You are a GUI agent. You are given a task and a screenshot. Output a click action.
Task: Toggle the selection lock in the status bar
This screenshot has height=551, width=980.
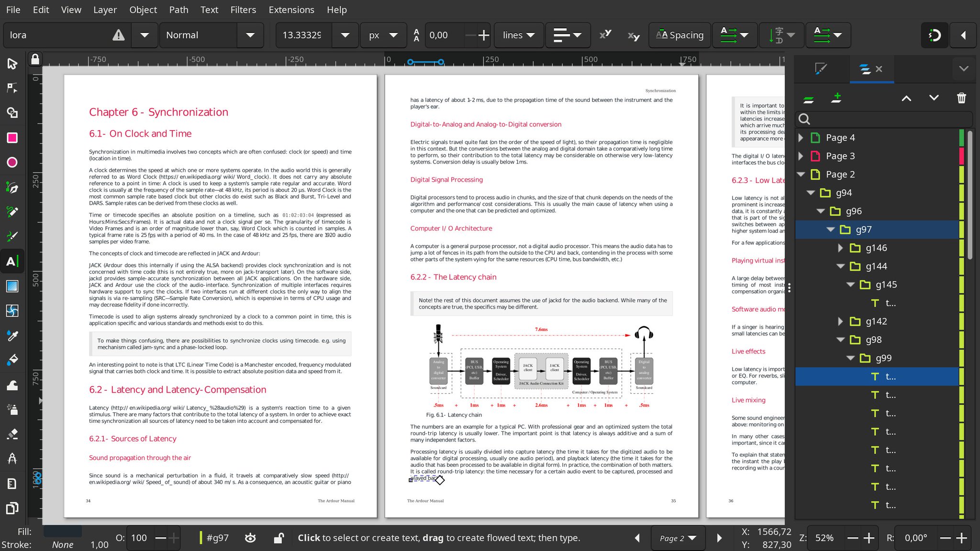point(279,538)
